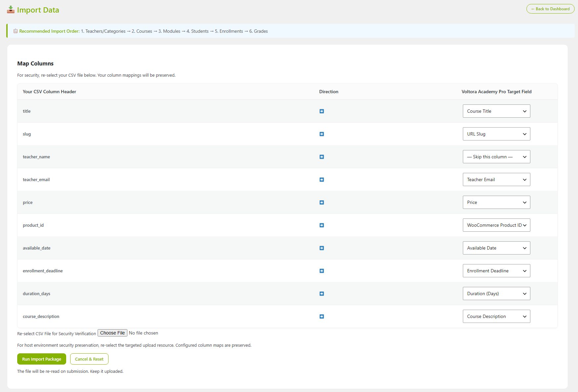This screenshot has height=392, width=578.
Task: Open the Available Date target field dropdown
Action: click(x=496, y=248)
